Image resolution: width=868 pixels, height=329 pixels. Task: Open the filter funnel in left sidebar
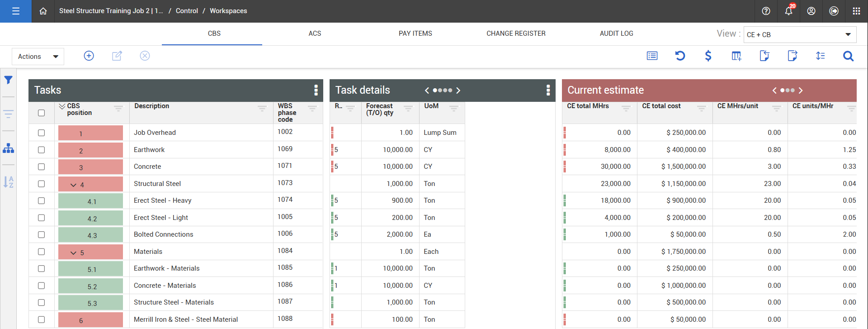(x=8, y=80)
